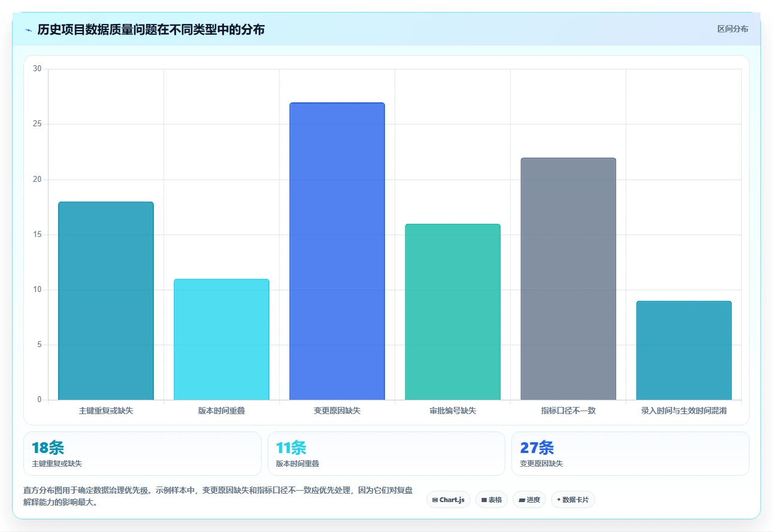This screenshot has width=773, height=532.
Task: Click the 进度 tag chip
Action: [x=529, y=500]
